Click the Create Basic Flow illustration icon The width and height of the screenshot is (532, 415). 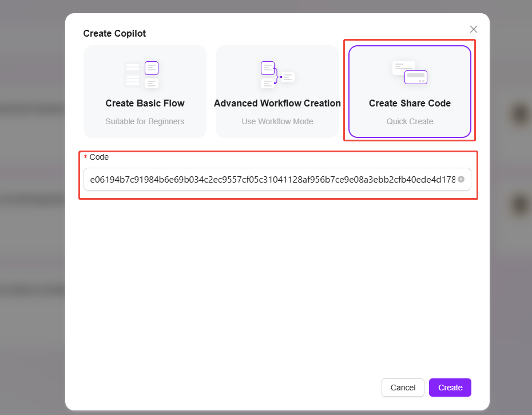[x=141, y=75]
